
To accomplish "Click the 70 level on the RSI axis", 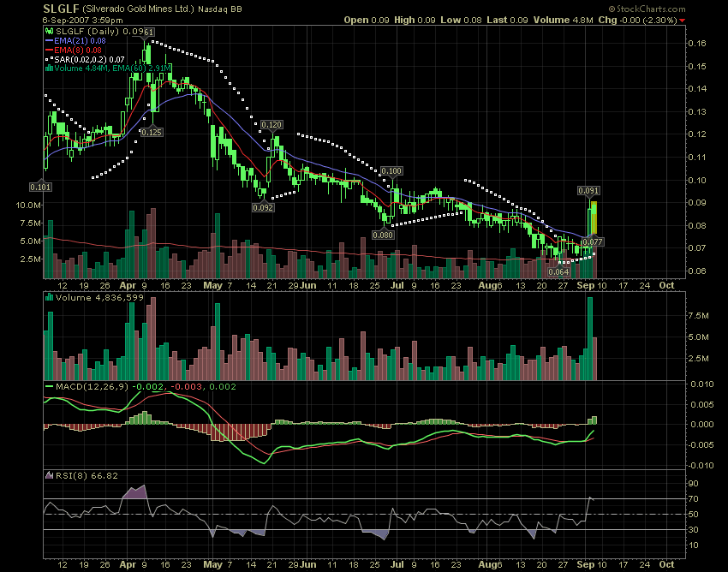I will pos(693,498).
